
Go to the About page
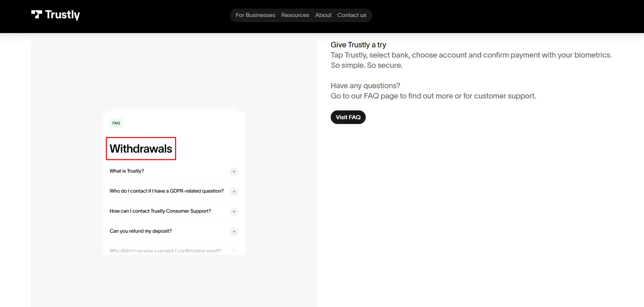(323, 15)
